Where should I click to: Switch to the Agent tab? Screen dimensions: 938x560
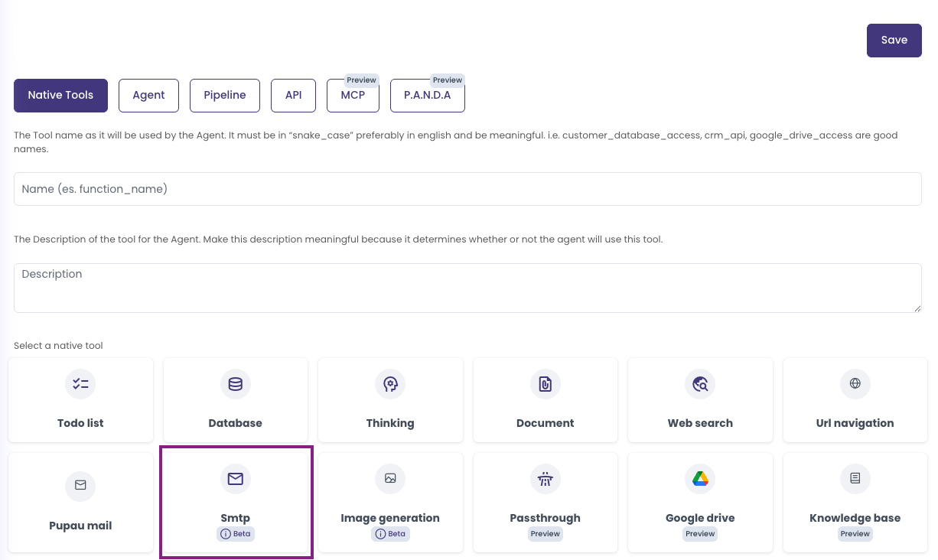148,96
